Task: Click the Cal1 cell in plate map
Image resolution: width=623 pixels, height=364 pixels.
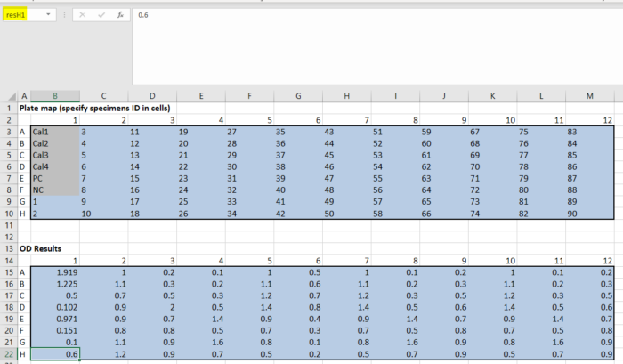Action: click(x=55, y=132)
